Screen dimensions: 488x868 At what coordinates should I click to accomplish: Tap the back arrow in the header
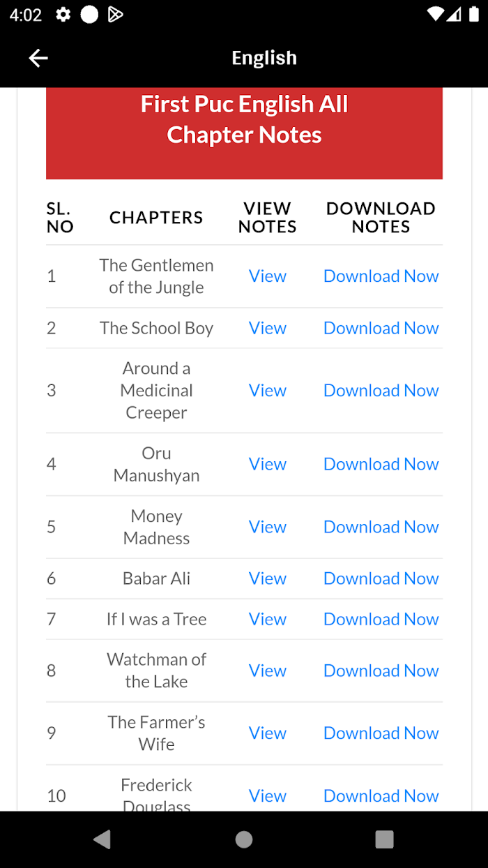pyautogui.click(x=38, y=58)
